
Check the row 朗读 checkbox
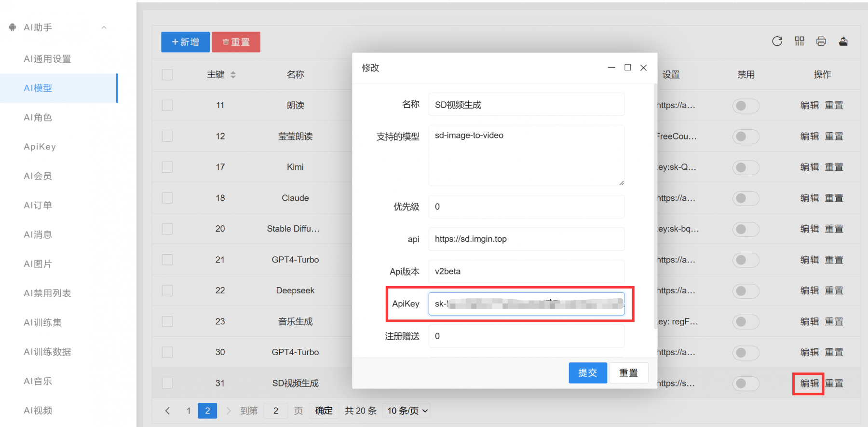[167, 105]
